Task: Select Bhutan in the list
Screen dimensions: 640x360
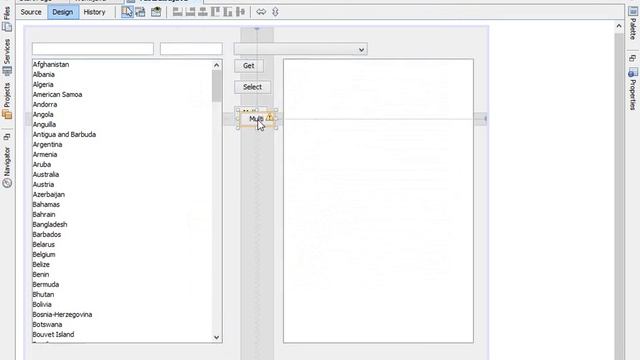Action: 43,295
